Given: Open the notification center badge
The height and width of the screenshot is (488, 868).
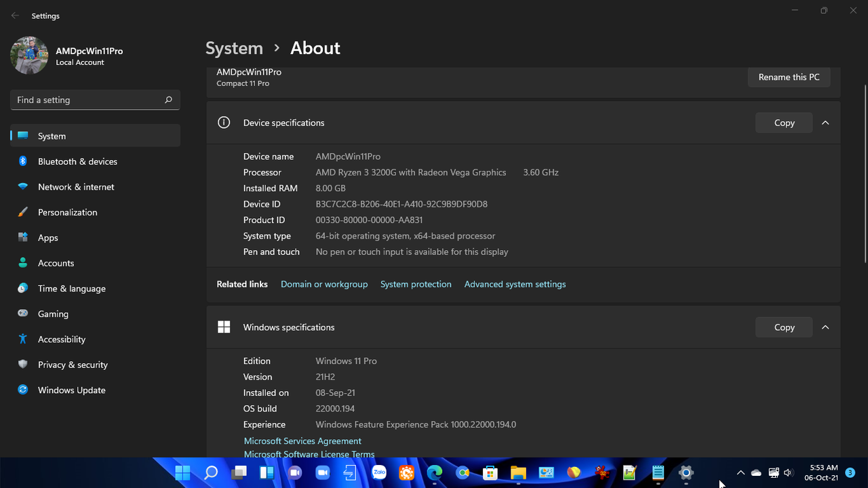Looking at the screenshot, I should (850, 472).
